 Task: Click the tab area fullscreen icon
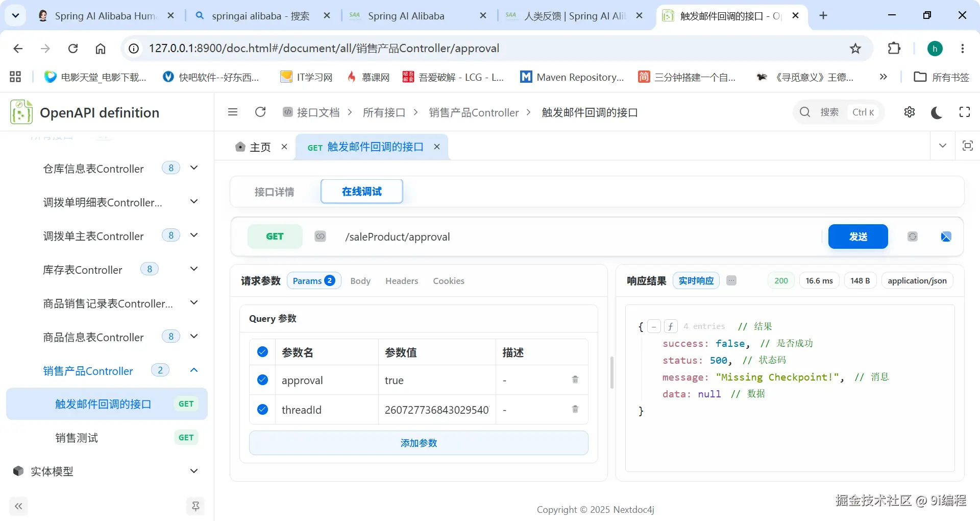point(967,146)
